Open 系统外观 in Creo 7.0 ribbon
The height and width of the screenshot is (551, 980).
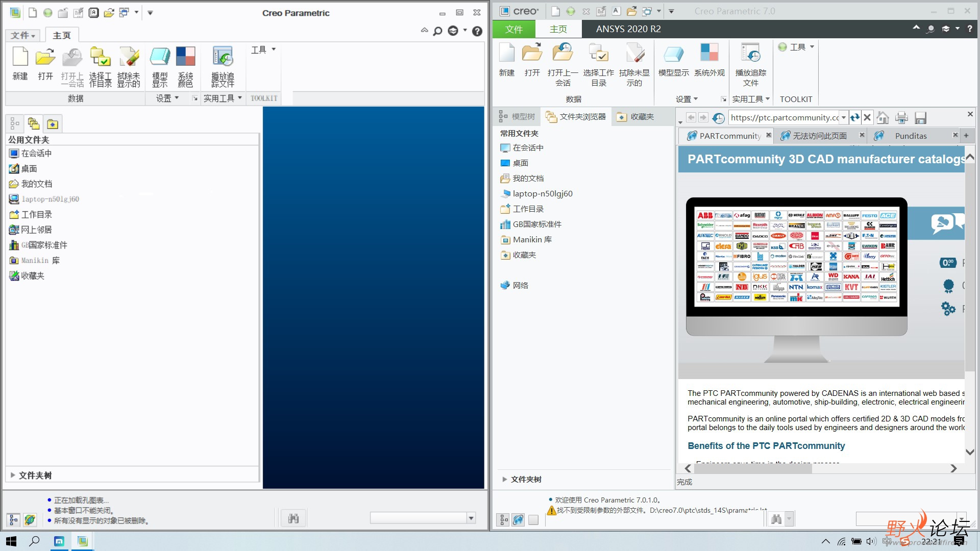coord(709,60)
